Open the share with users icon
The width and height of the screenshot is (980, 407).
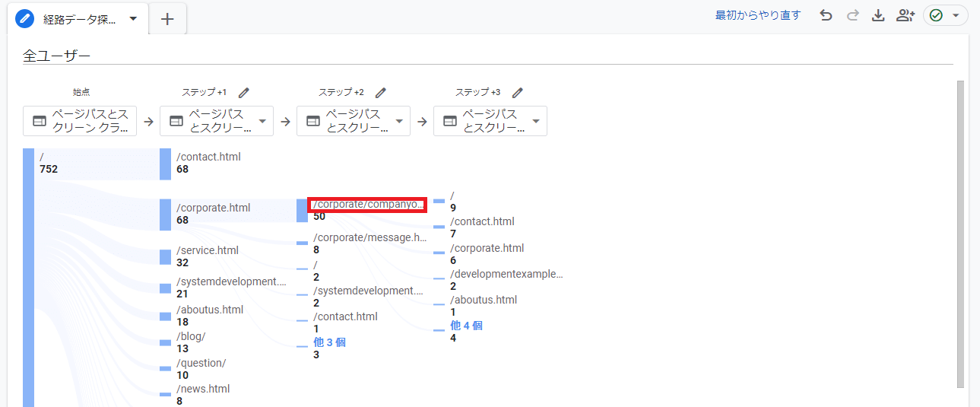[x=905, y=15]
